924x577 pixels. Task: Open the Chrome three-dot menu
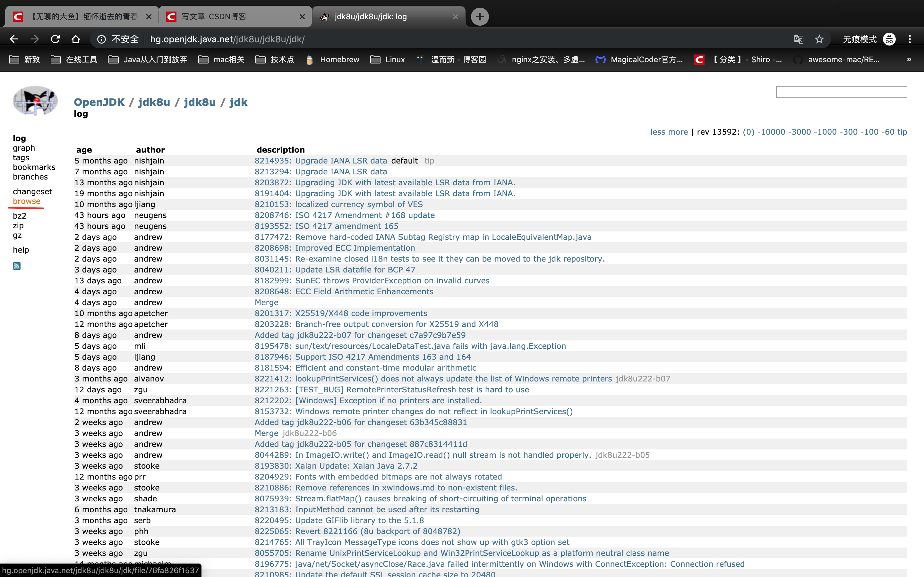point(910,39)
